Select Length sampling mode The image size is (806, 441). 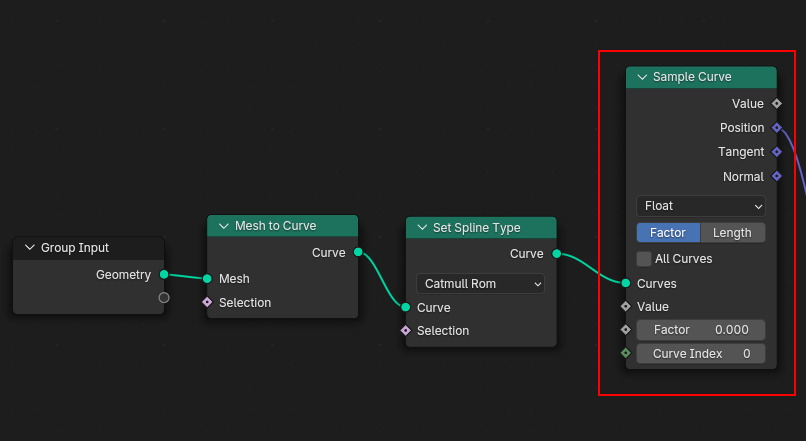pos(732,233)
